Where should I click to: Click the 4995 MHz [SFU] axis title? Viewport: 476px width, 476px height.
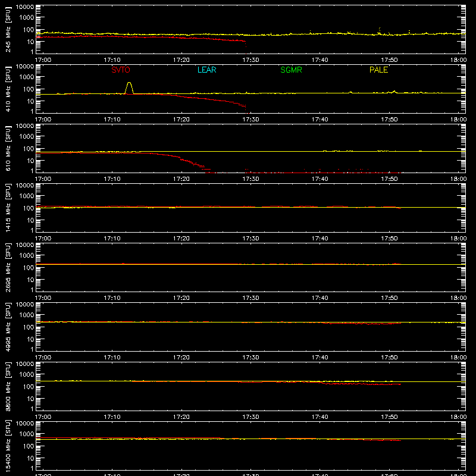pyautogui.click(x=8, y=327)
